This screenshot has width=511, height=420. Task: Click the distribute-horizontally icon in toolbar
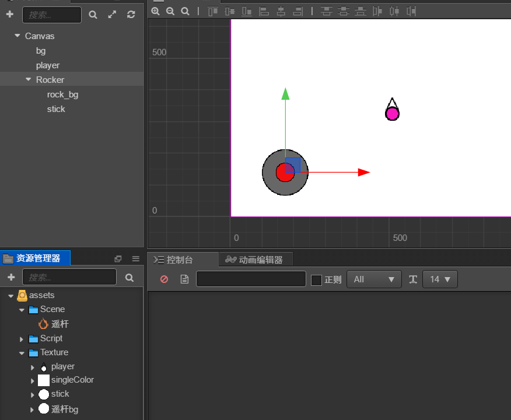(x=394, y=10)
